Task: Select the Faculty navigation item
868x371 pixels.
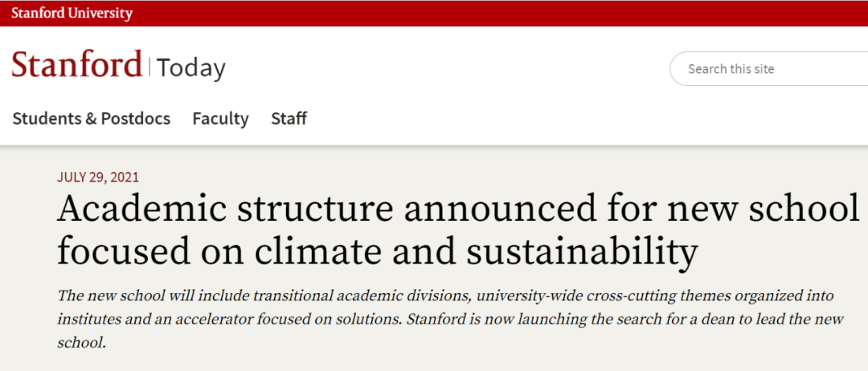Action: [220, 119]
